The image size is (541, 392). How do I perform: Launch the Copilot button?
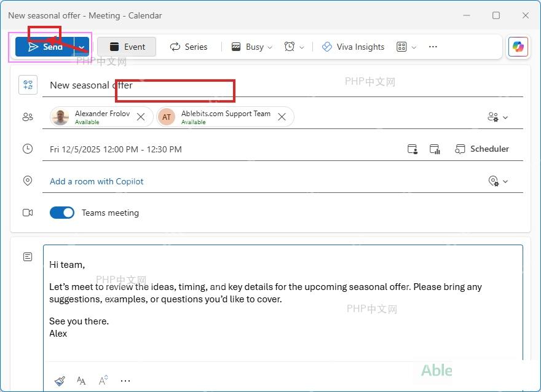coord(518,47)
